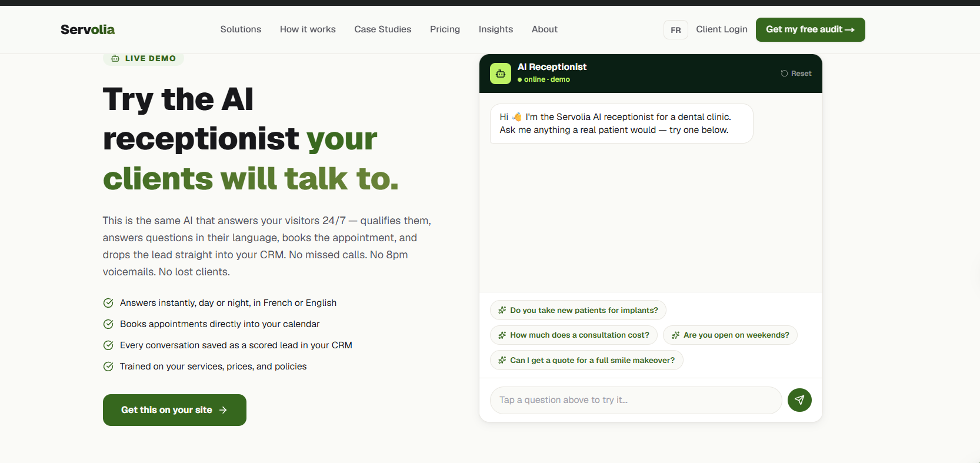Navigate to Pricing

(445, 29)
